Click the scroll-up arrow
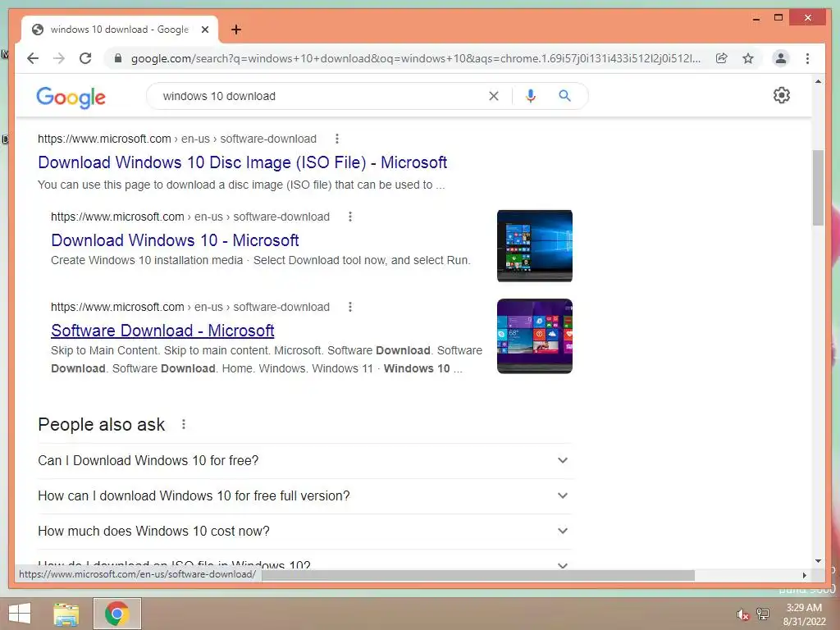 [x=818, y=81]
